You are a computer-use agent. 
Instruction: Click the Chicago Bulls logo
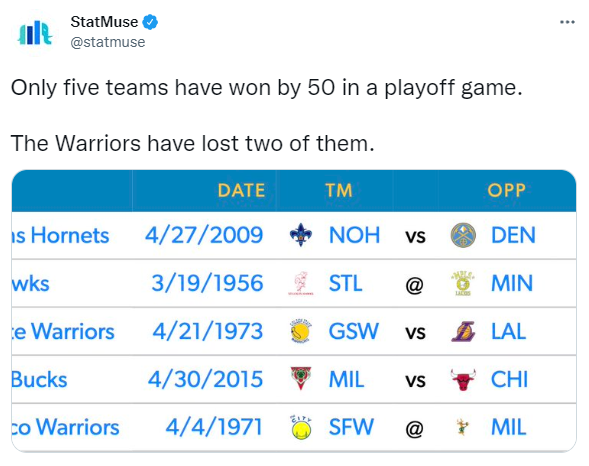(x=463, y=380)
